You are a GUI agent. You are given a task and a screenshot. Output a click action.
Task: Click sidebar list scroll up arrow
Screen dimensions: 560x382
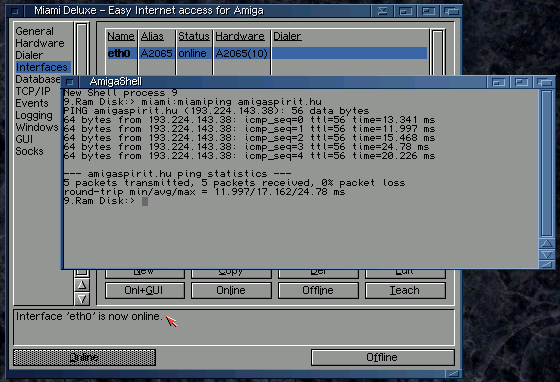(x=82, y=285)
